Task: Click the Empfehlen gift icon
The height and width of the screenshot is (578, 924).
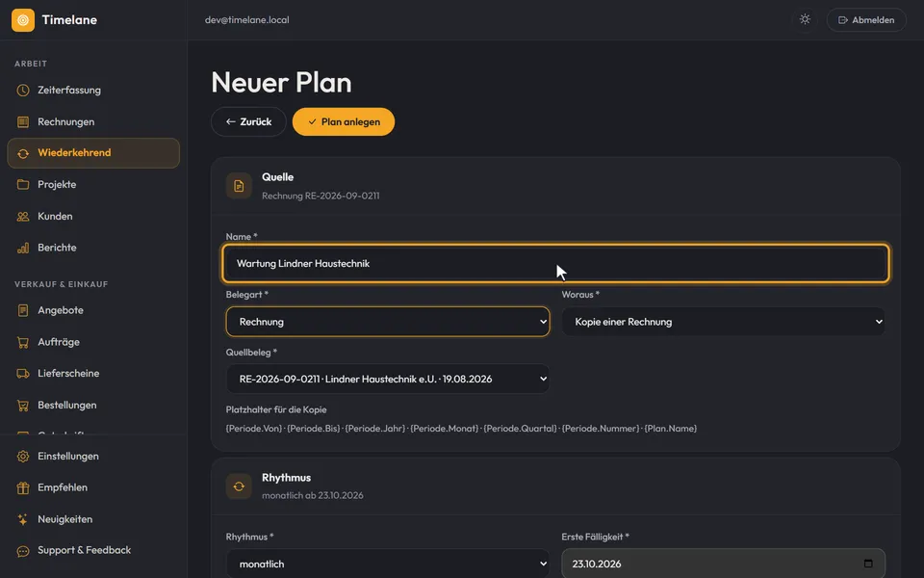Action: pyautogui.click(x=23, y=487)
